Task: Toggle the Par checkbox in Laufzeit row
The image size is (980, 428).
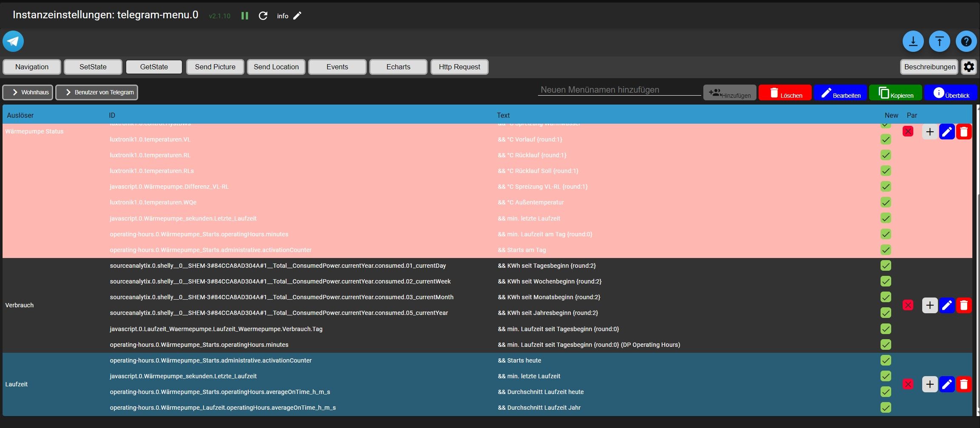Action: point(908,384)
